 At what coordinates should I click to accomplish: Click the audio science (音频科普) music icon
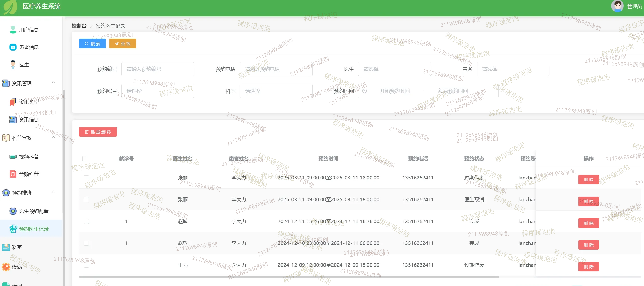tap(13, 174)
